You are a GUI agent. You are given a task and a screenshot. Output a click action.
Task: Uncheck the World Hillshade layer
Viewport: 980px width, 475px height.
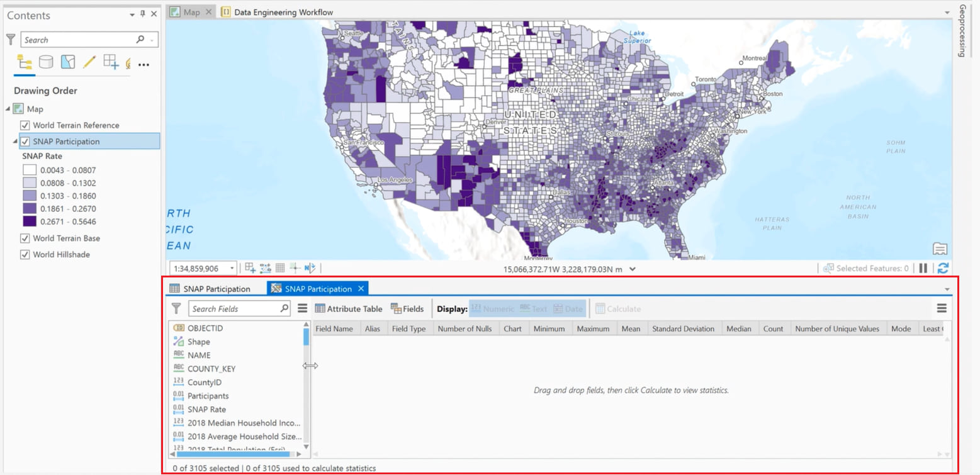[25, 254]
